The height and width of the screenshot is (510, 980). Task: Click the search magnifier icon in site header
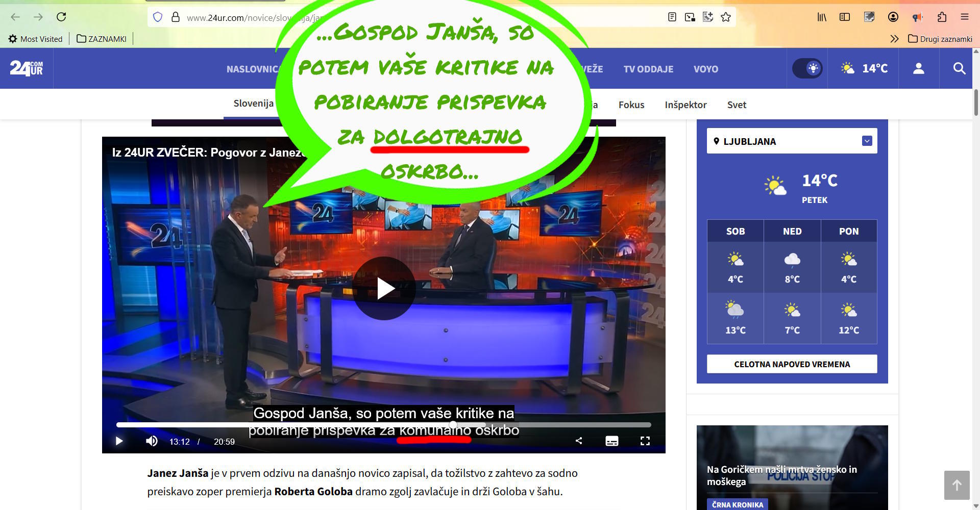click(x=959, y=68)
